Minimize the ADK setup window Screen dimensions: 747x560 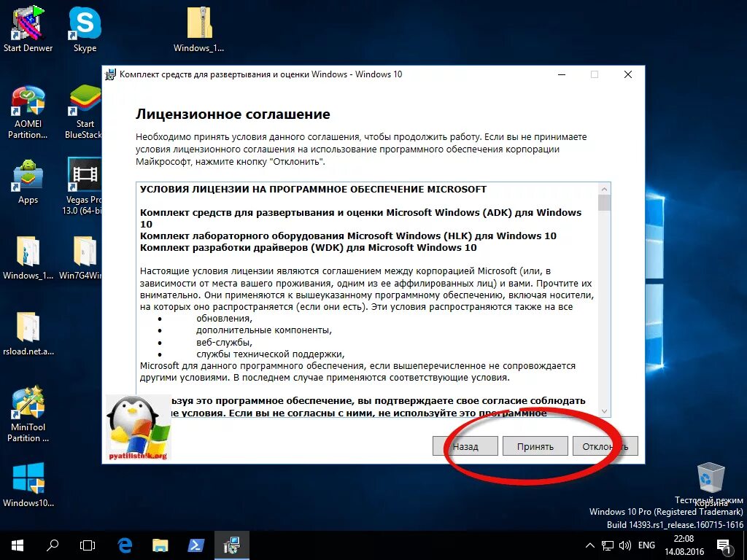click(x=562, y=75)
